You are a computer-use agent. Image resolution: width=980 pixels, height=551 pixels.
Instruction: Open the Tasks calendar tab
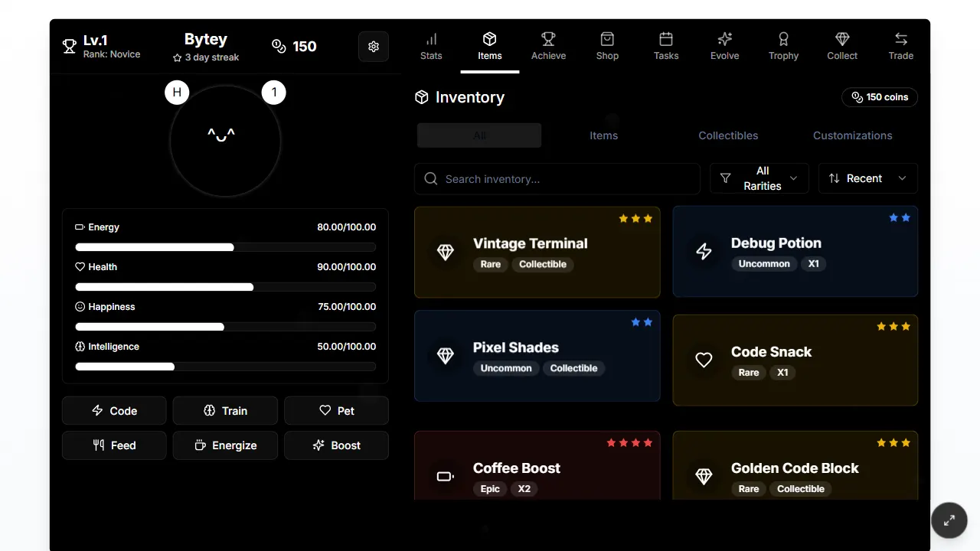coord(666,47)
